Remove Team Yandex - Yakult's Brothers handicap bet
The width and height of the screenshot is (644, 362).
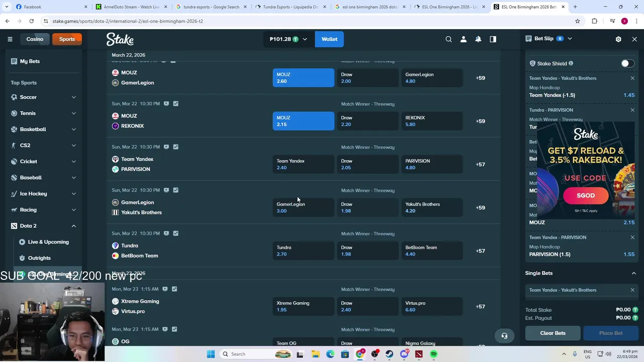[x=632, y=78]
